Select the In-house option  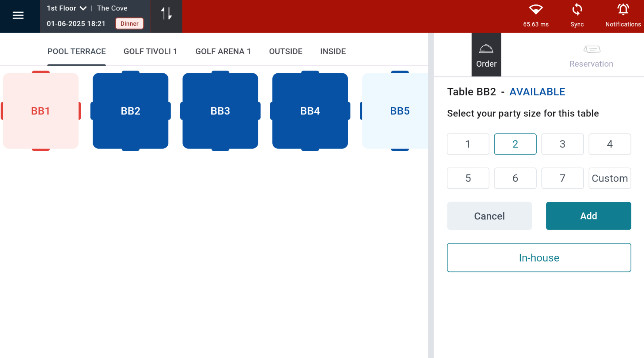[x=539, y=258]
